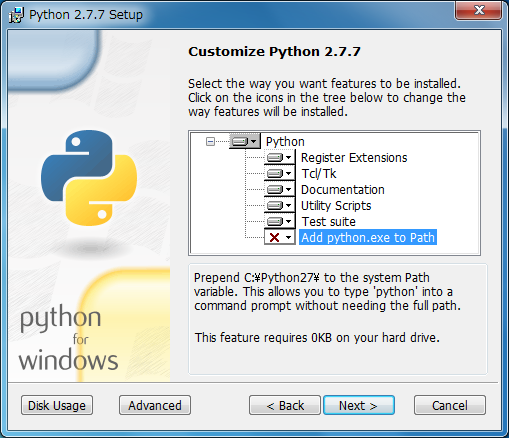
Task: Click the Documentation feature drive icon
Action: pos(275,190)
